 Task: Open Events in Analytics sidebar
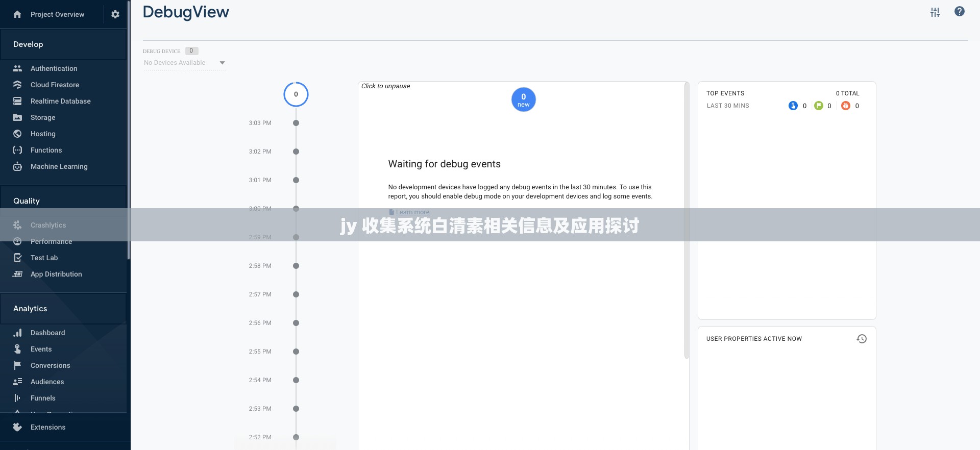click(x=41, y=349)
